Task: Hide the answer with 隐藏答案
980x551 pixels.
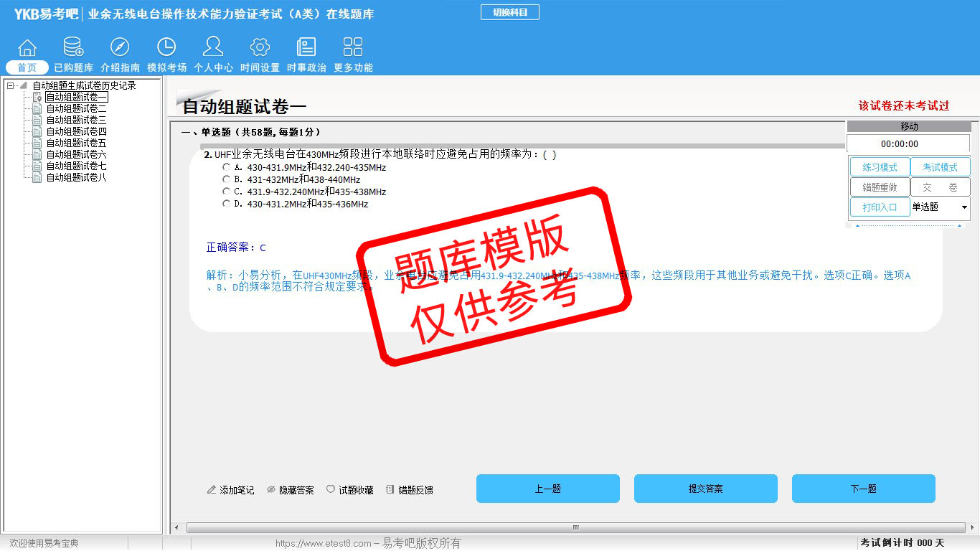Action: click(290, 490)
